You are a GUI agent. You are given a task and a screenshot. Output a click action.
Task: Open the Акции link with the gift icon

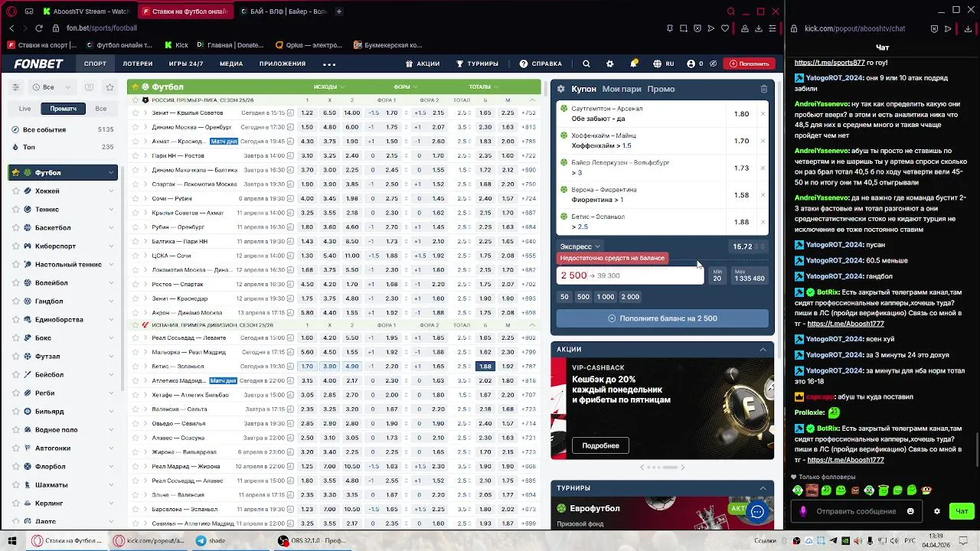click(423, 64)
